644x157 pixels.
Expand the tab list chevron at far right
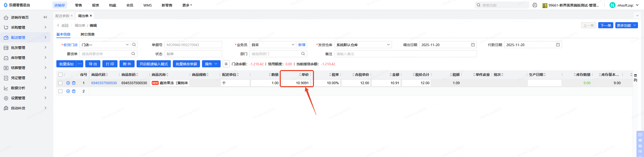pyautogui.click(x=637, y=16)
